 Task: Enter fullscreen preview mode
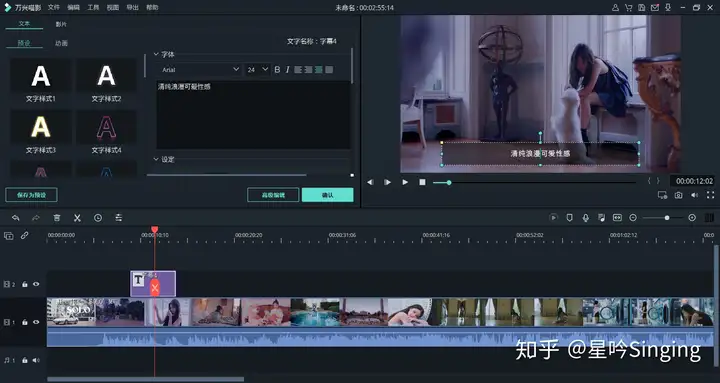[x=710, y=195]
